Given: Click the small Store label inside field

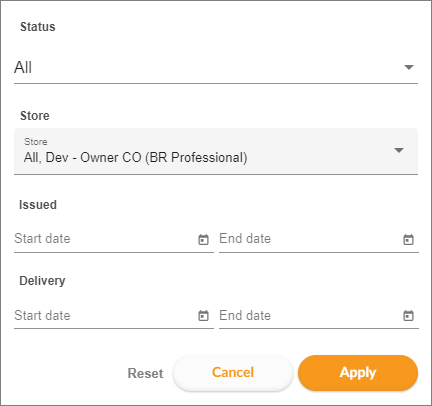Looking at the screenshot, I should [x=36, y=142].
